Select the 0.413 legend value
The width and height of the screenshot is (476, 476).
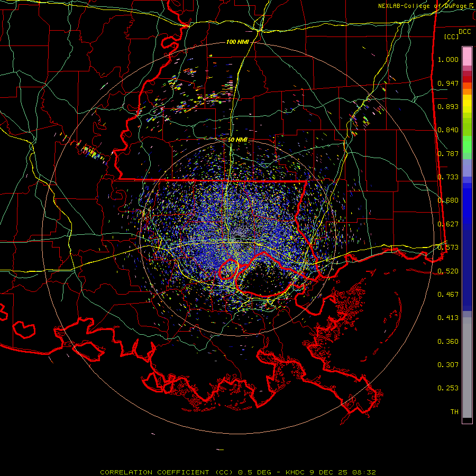pos(448,318)
